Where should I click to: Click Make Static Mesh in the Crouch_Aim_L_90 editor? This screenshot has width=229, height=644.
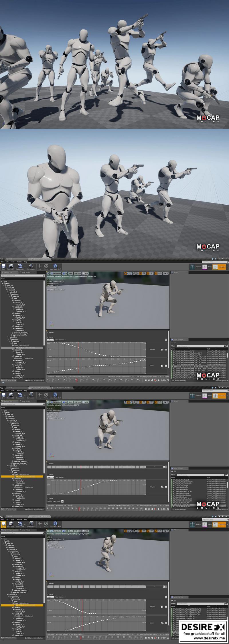(x=55, y=396)
